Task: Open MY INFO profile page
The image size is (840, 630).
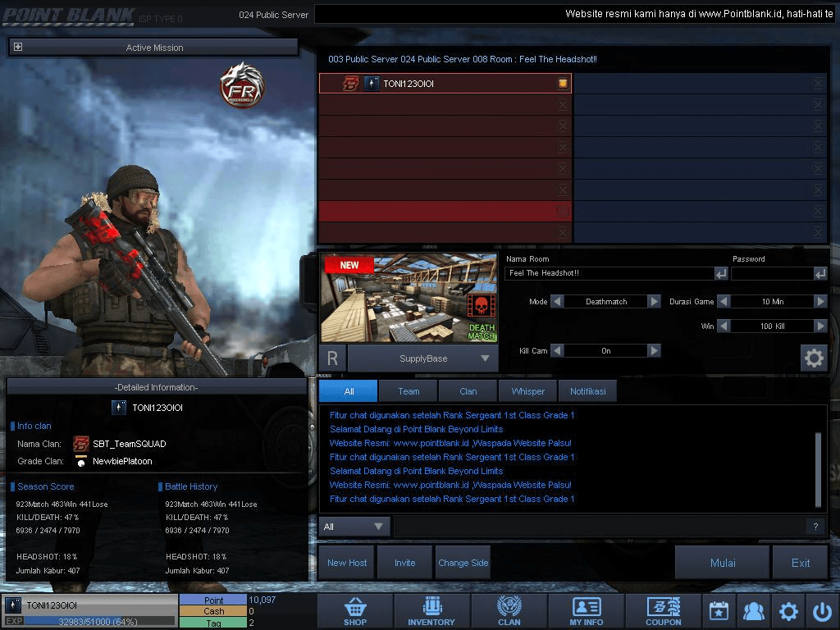Action: (586, 611)
